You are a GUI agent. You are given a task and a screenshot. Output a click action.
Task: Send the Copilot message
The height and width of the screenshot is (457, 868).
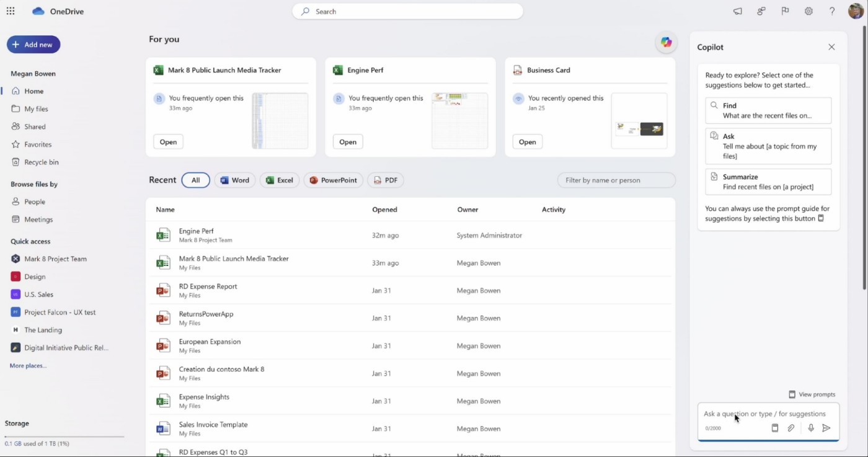coord(826,428)
